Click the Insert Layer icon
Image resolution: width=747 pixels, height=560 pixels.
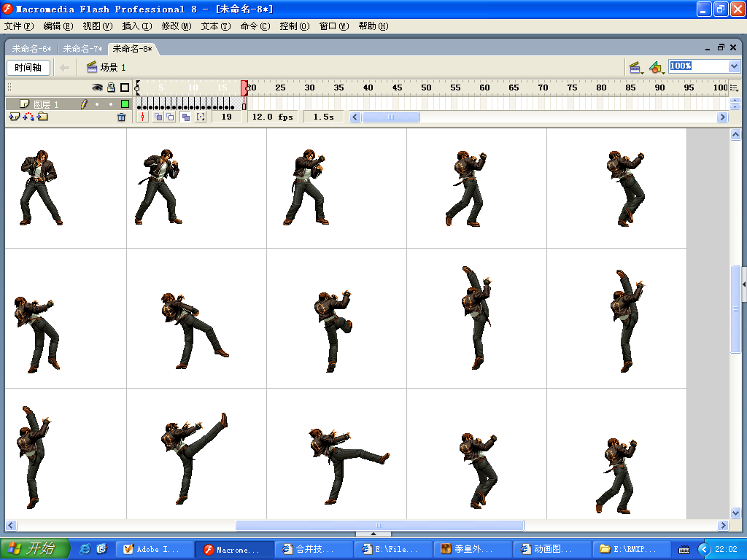pyautogui.click(x=14, y=117)
